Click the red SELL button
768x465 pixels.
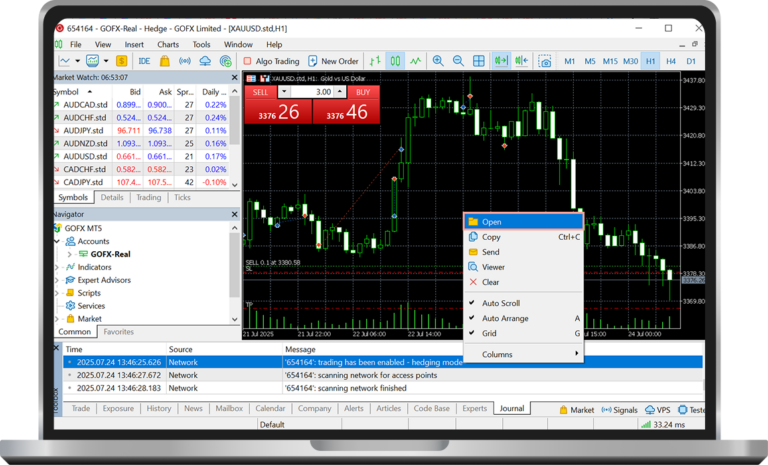[x=260, y=92]
